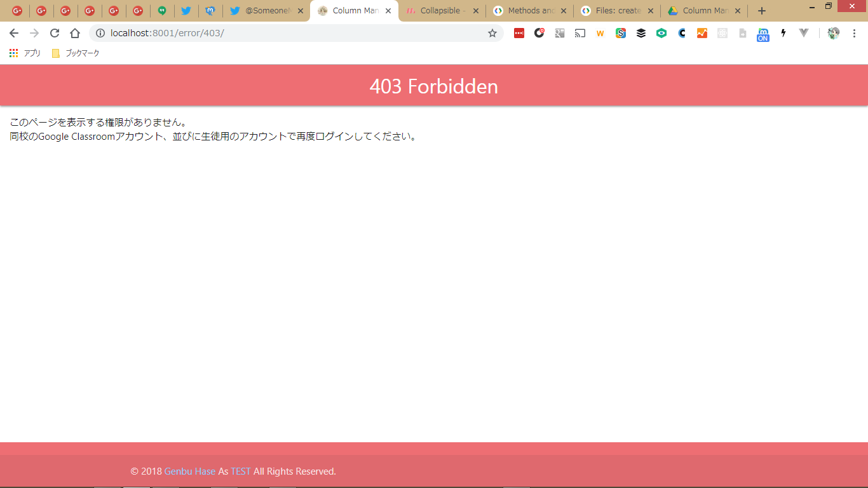Open a new browser tab
Image resolution: width=868 pixels, height=488 pixels.
762,11
